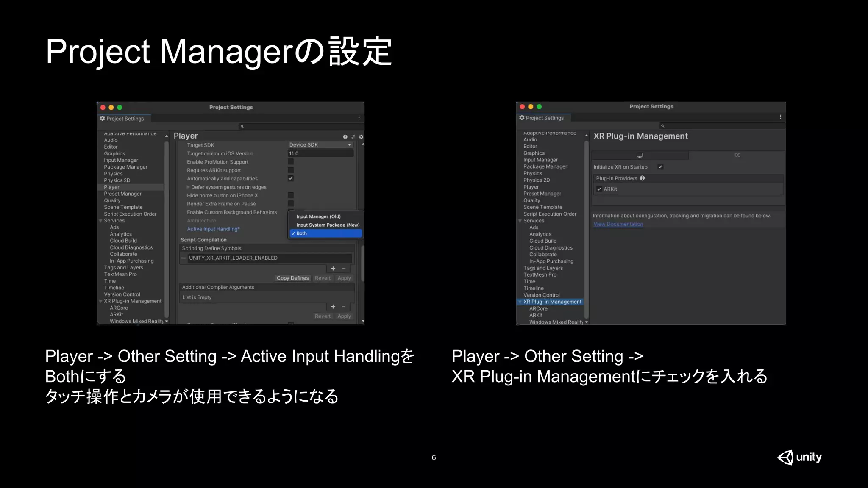This screenshot has width=868, height=488.
Task: Select Player in left window sidebar
Action: tap(131, 187)
